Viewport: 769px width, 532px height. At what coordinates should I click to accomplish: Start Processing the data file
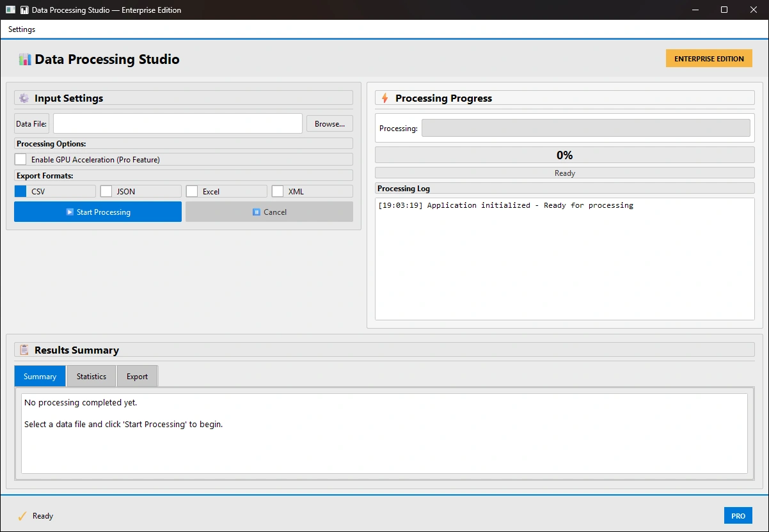pos(98,212)
